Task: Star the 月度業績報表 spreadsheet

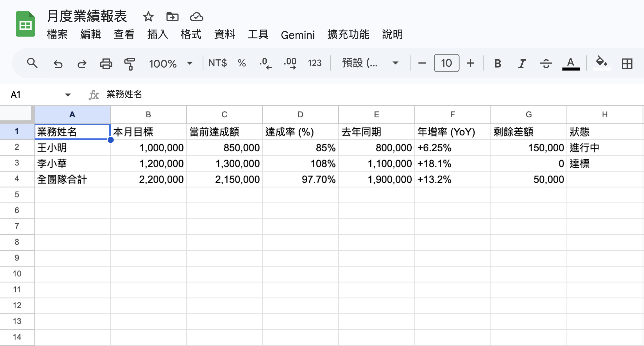Action: (148, 17)
